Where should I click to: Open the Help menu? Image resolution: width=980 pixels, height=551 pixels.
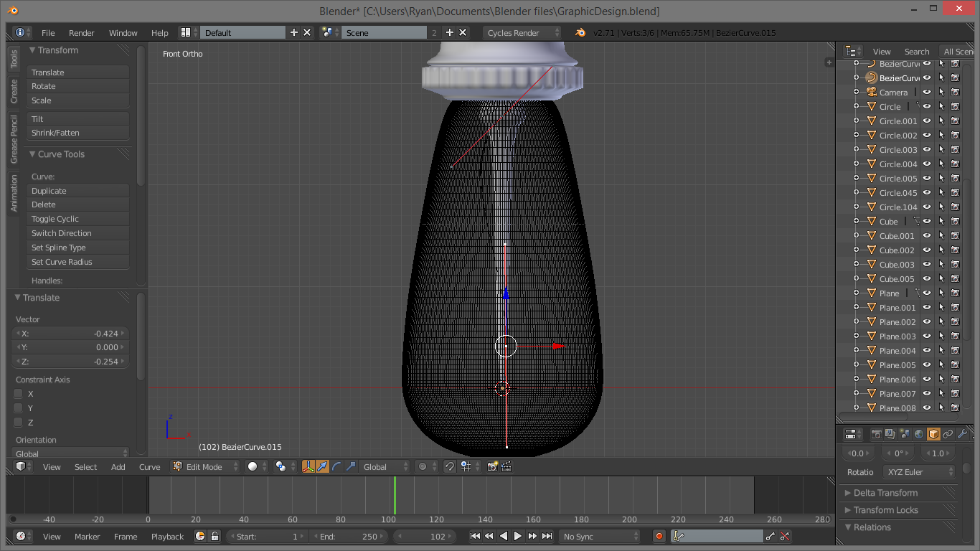click(160, 33)
